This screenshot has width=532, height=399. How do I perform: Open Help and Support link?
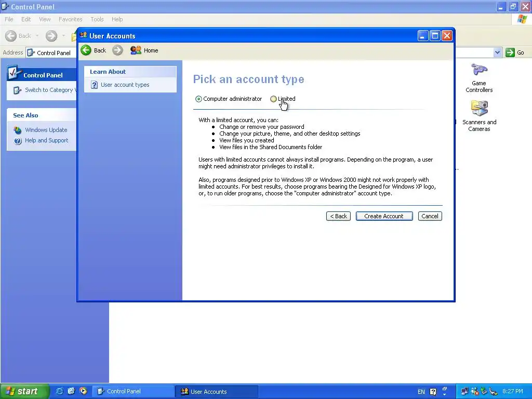(x=46, y=140)
